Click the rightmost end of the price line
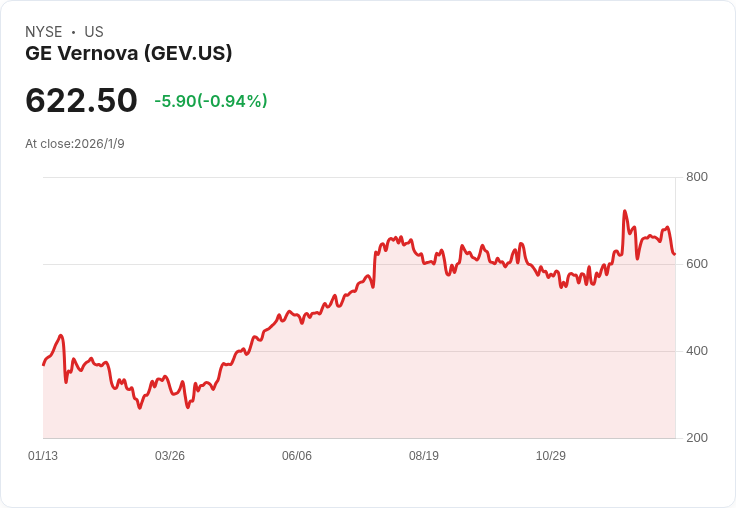The image size is (736, 508). (x=675, y=254)
